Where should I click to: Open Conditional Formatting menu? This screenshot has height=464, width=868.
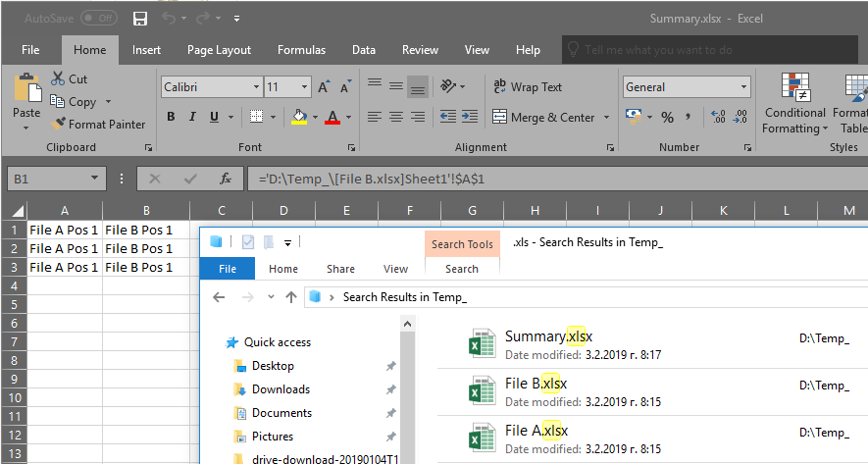[795, 106]
